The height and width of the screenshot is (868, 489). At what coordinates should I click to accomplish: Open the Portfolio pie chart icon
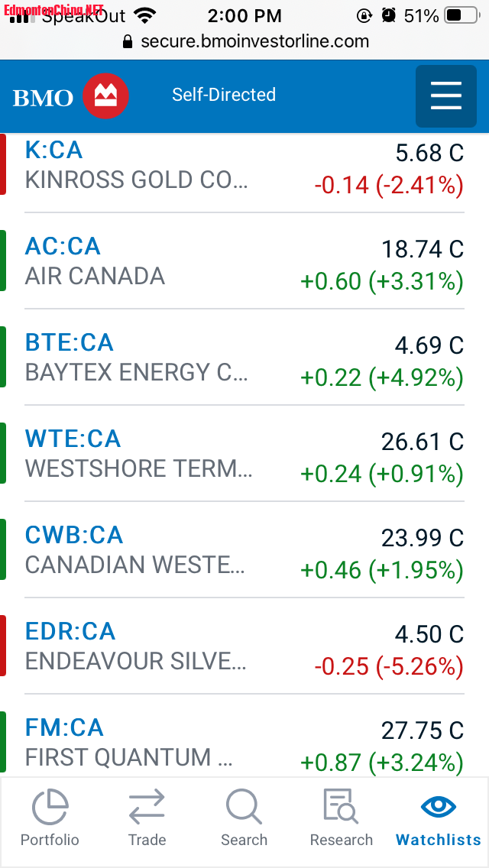50,807
